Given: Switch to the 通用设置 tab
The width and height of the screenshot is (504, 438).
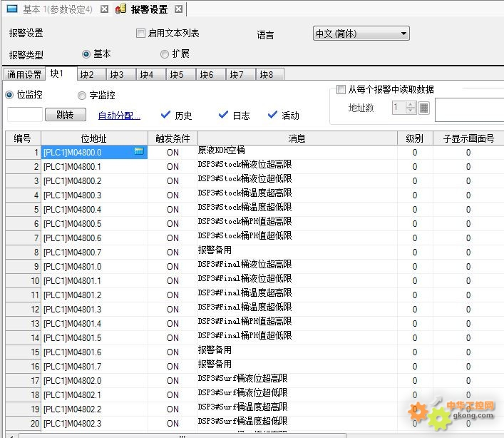Looking at the screenshot, I should [x=24, y=75].
